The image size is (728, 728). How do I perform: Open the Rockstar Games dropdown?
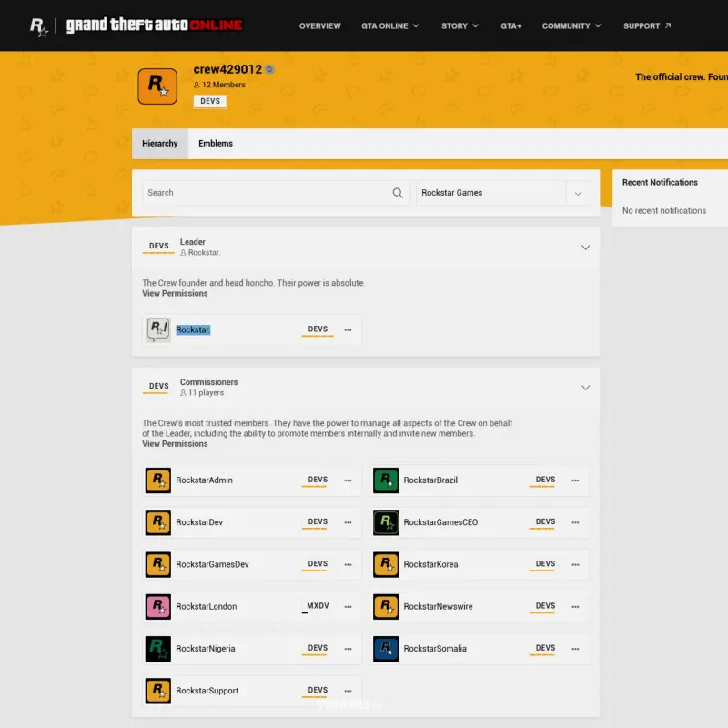[x=578, y=193]
